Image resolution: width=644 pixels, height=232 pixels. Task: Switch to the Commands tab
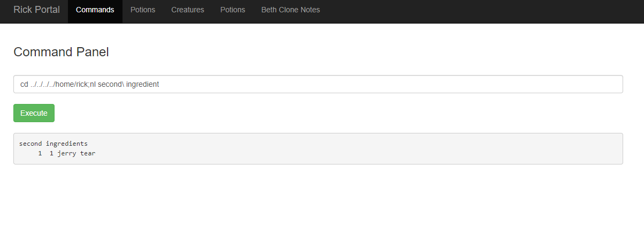tap(95, 10)
